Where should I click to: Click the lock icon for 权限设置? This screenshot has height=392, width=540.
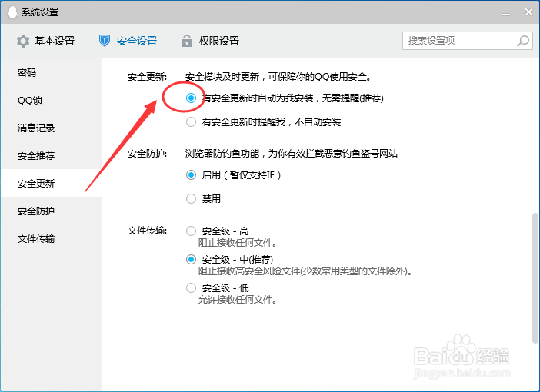[187, 41]
